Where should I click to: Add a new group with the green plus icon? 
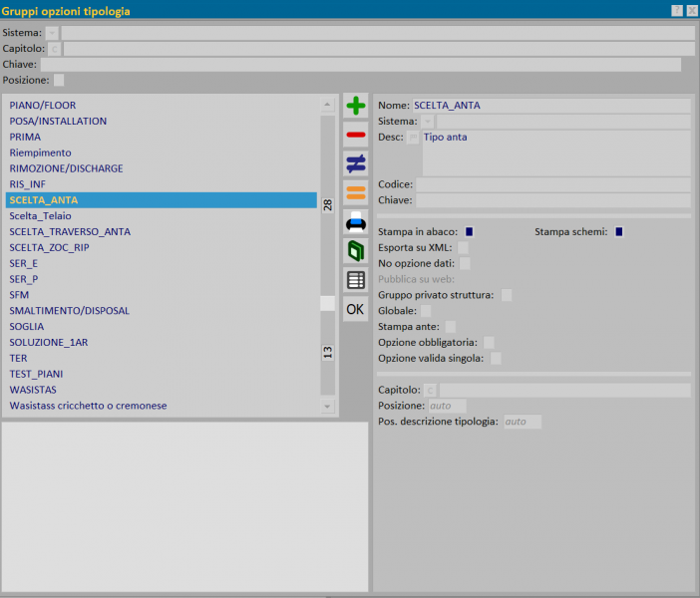(x=355, y=106)
